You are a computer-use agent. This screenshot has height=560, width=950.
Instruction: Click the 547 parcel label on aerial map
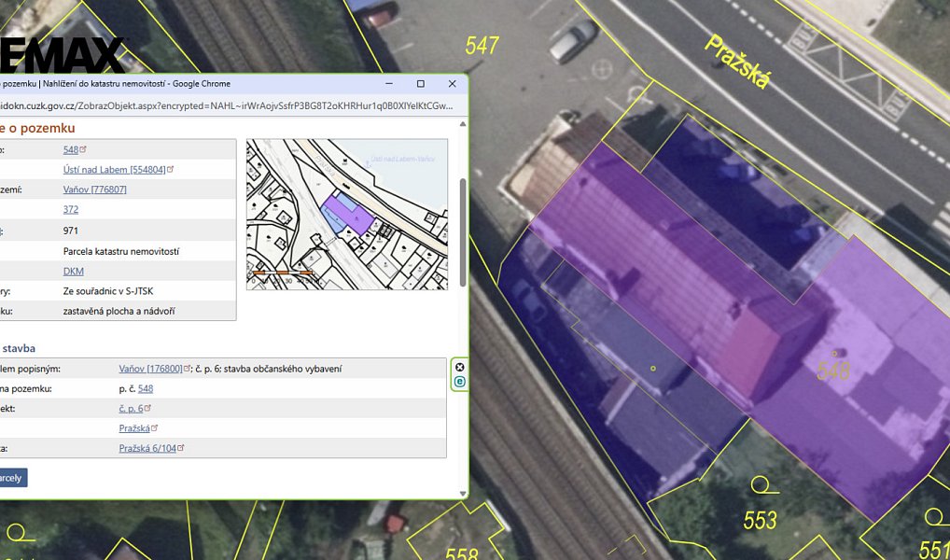pos(482,46)
